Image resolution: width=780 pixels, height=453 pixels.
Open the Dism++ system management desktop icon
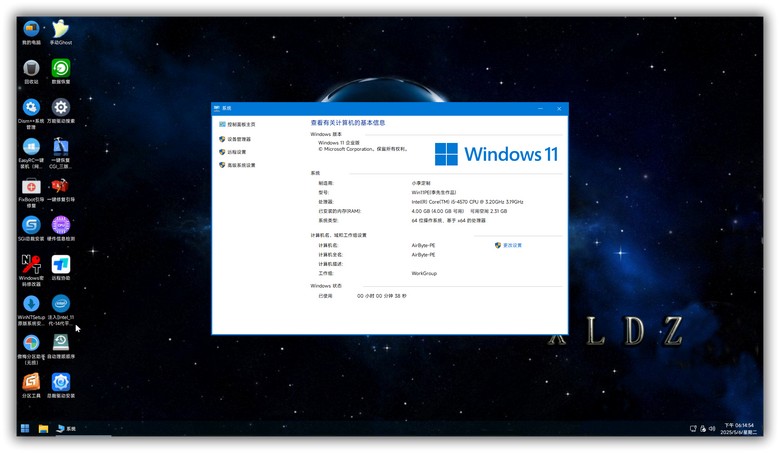pos(31,107)
